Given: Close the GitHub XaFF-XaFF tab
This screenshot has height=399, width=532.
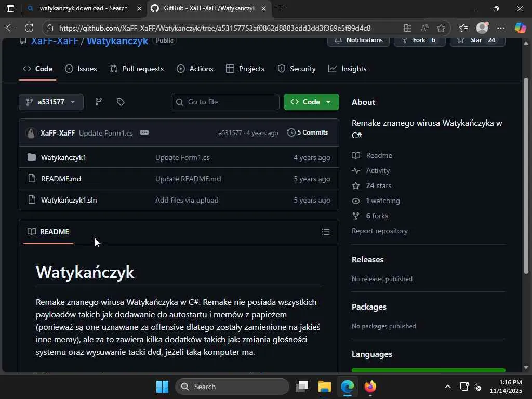Looking at the screenshot, I should [x=263, y=9].
